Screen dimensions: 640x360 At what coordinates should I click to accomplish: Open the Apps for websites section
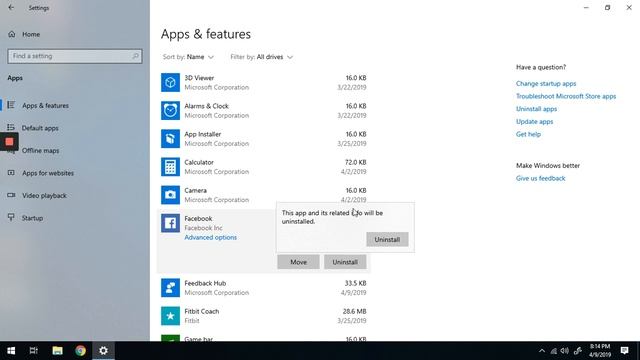point(48,173)
